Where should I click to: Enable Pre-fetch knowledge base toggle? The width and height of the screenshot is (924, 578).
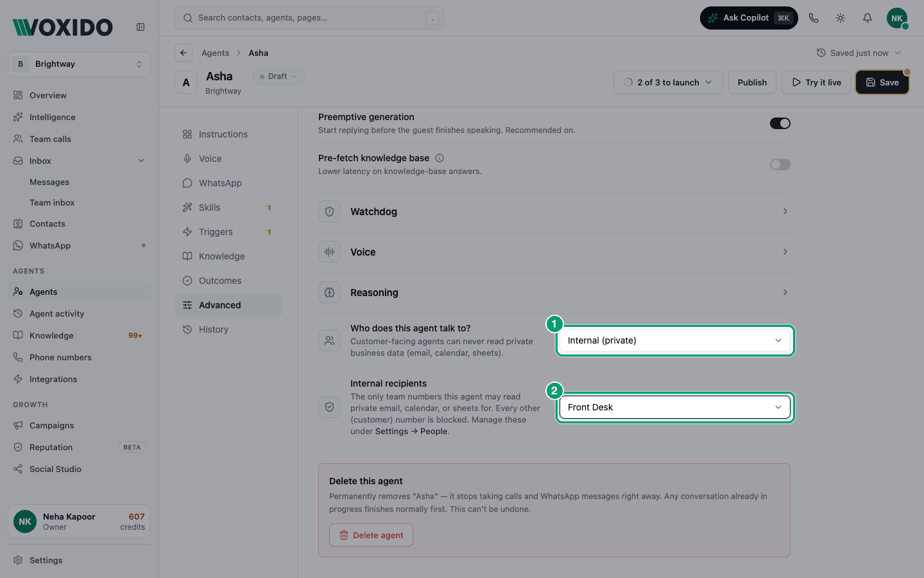click(780, 164)
